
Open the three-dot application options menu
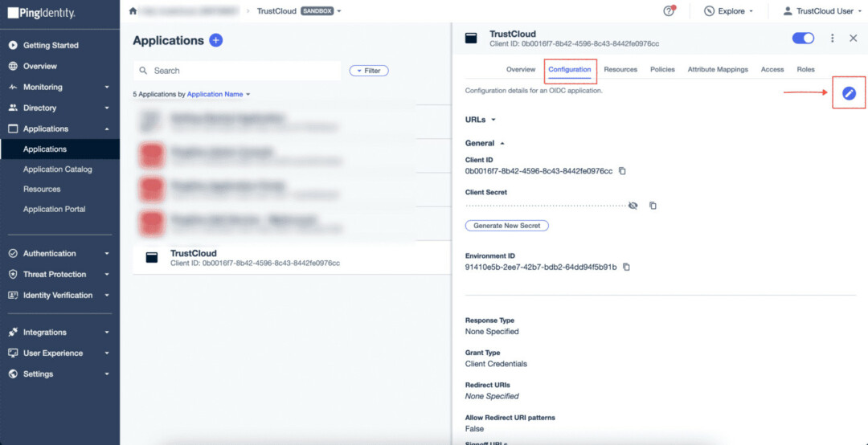[x=832, y=39]
